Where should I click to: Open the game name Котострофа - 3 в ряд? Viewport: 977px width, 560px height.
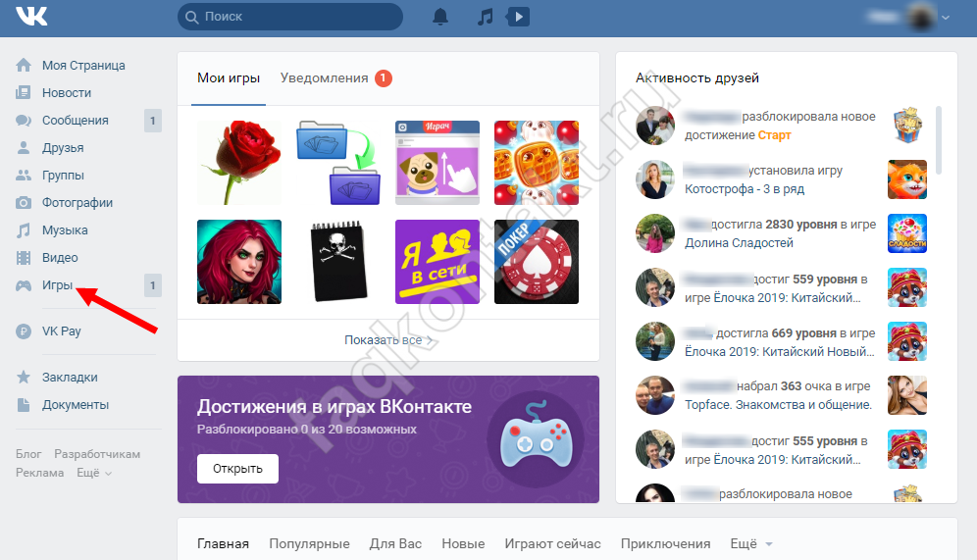745,188
